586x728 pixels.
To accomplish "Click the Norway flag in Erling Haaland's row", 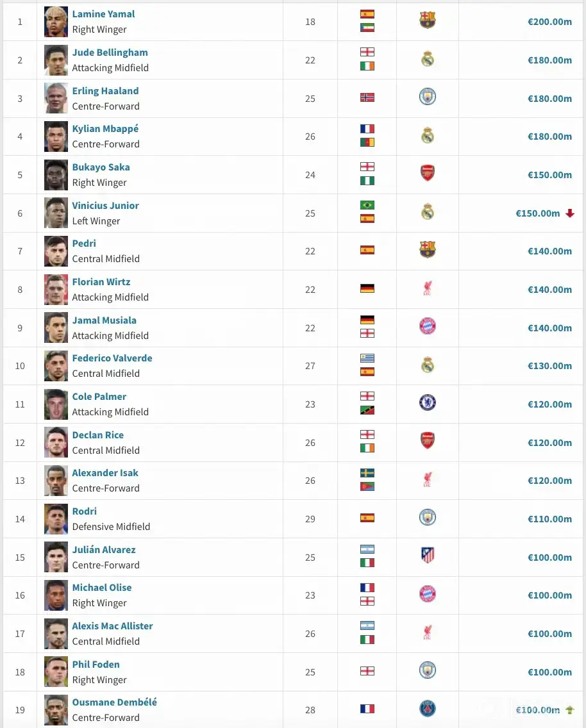I will tap(367, 97).
